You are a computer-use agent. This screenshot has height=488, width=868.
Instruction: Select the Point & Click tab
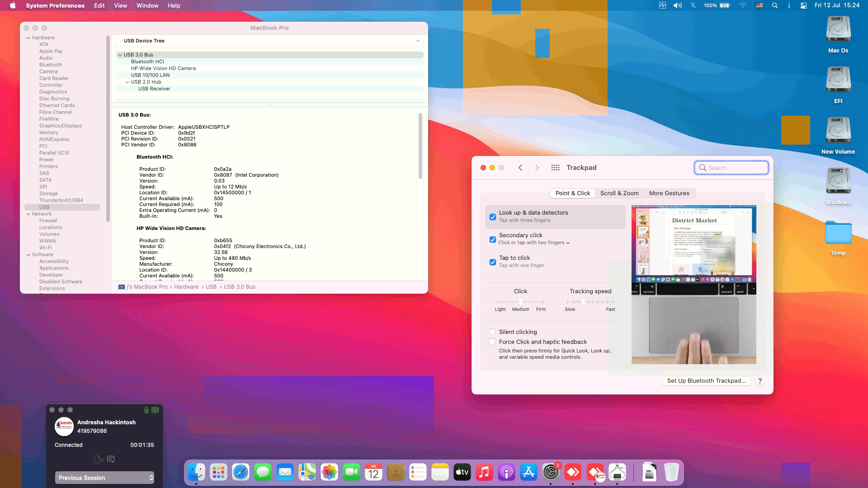(573, 193)
